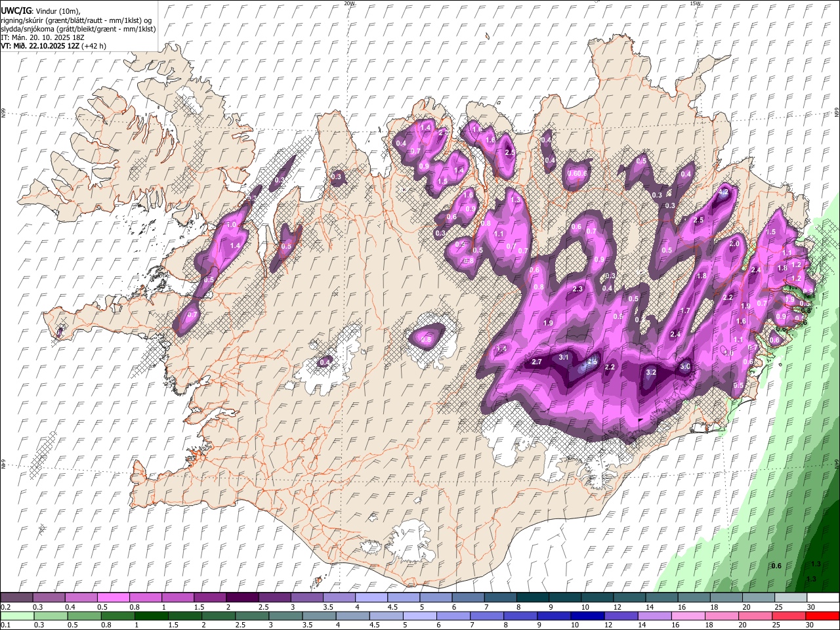Select the rain scale swatch starting at 4
Image resolution: width=840 pixels, height=630 pixels.
(352, 616)
